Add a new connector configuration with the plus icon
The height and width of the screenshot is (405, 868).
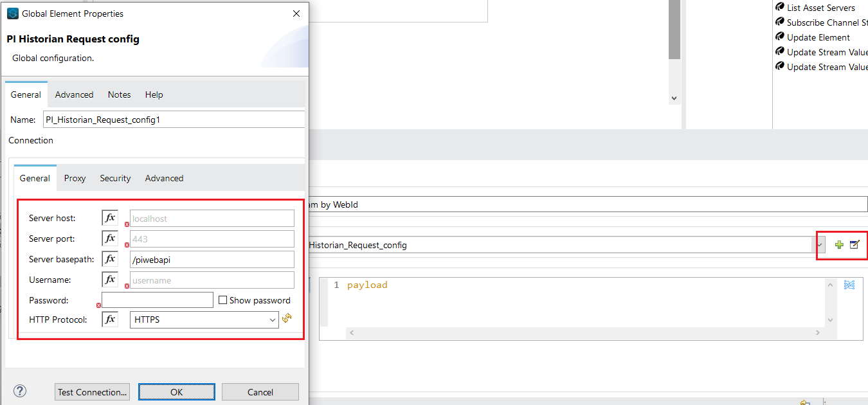pyautogui.click(x=839, y=244)
